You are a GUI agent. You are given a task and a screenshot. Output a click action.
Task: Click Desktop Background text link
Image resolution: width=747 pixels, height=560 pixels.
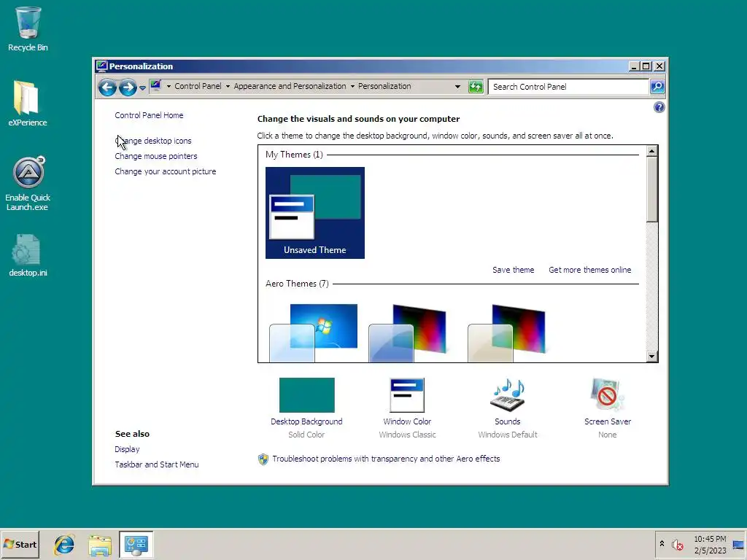point(306,421)
